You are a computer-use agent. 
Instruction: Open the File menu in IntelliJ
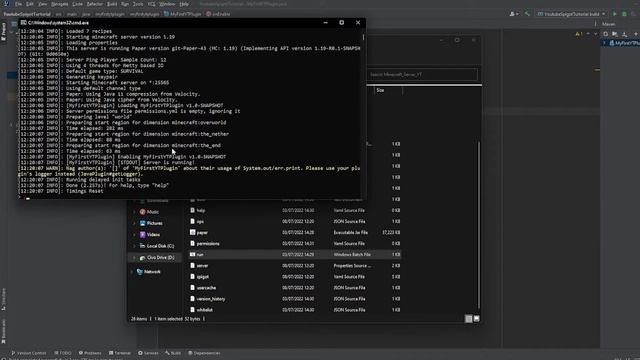(18, 4)
